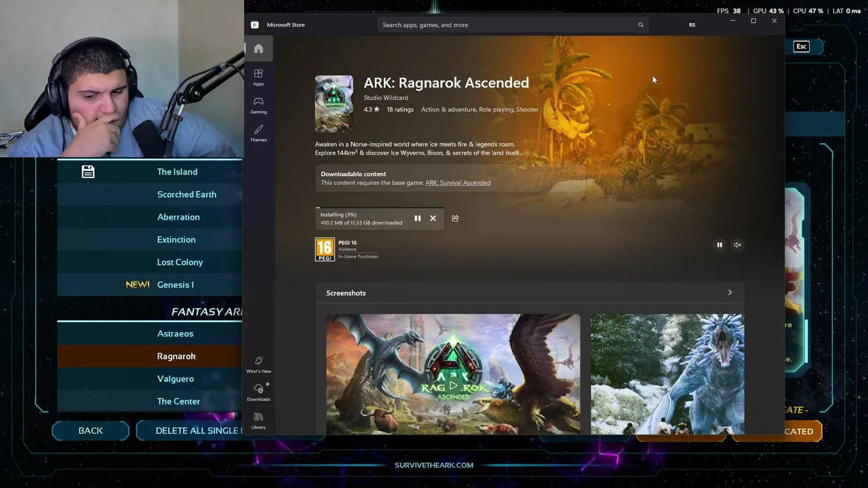
Task: Open the Apps section in Microsoft Store
Action: pos(258,77)
